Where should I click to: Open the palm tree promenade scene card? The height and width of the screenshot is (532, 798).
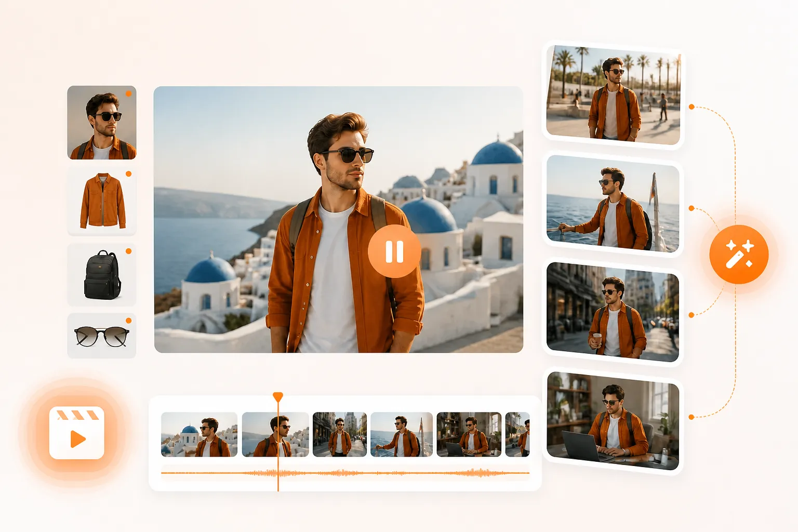pyautogui.click(x=613, y=95)
